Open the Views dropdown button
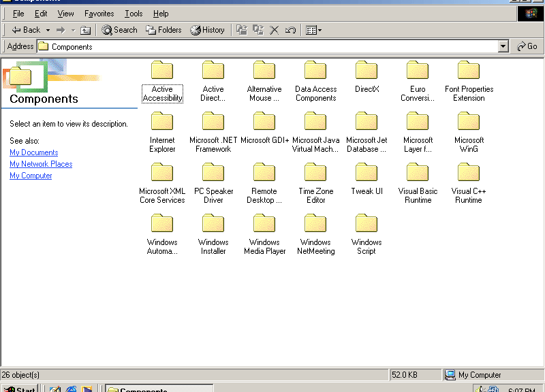The width and height of the screenshot is (545, 392). pos(313,30)
